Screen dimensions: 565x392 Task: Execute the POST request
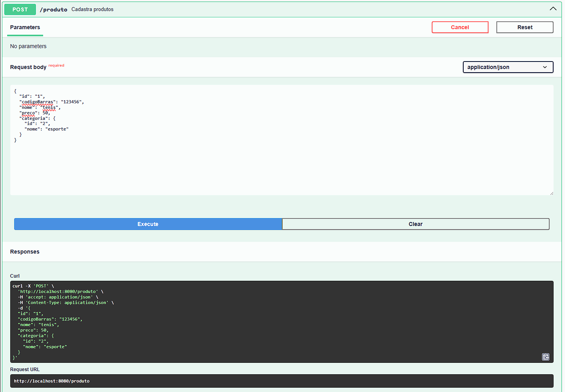click(148, 224)
